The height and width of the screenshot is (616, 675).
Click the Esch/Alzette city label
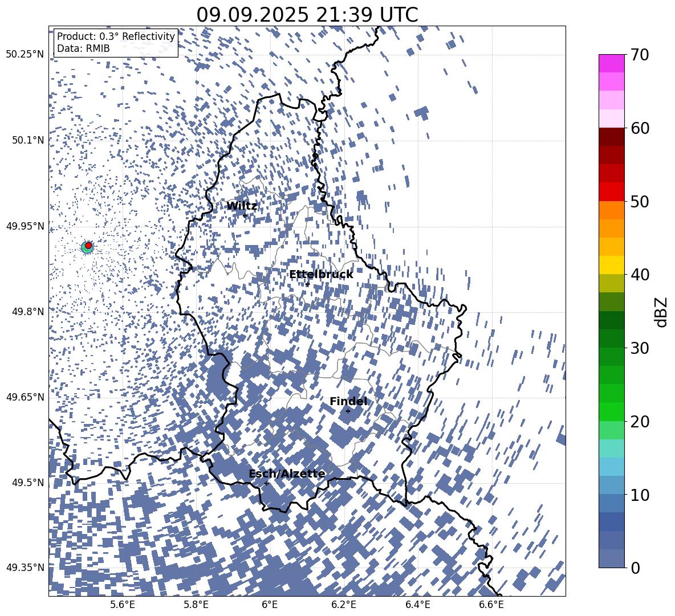click(287, 474)
